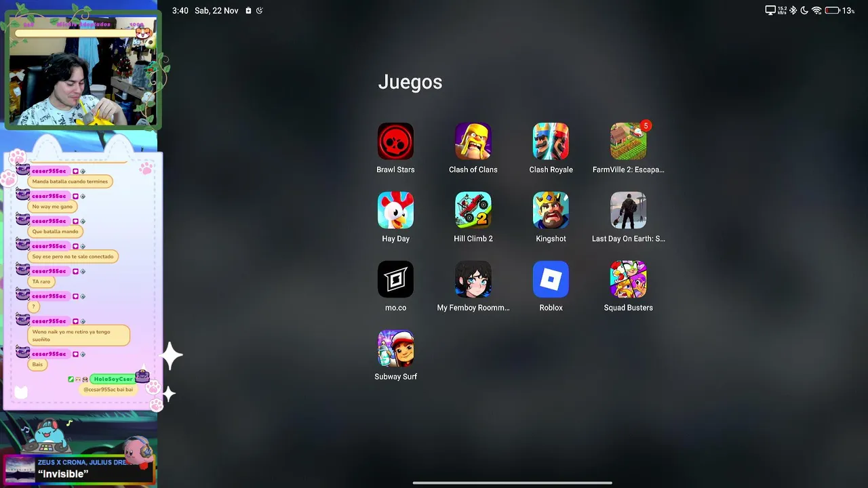
Task: Tap the screen cast monitor icon
Action: pyautogui.click(x=770, y=10)
